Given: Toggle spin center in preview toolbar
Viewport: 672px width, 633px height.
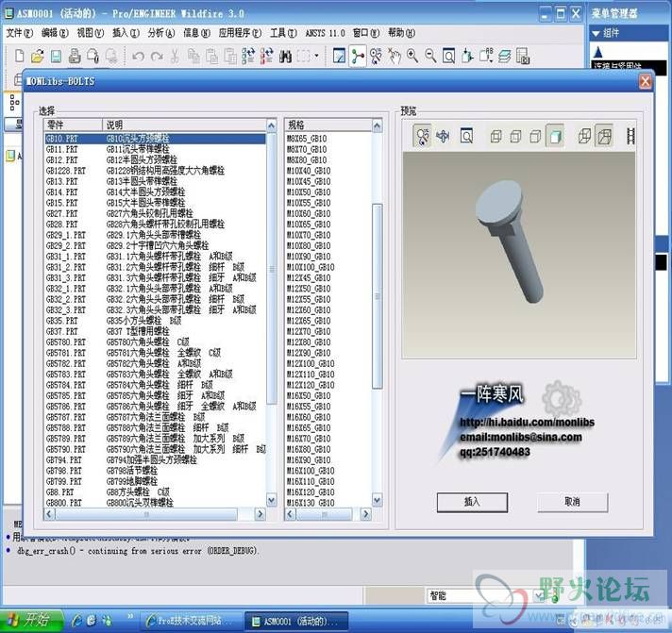Looking at the screenshot, I should [422, 137].
